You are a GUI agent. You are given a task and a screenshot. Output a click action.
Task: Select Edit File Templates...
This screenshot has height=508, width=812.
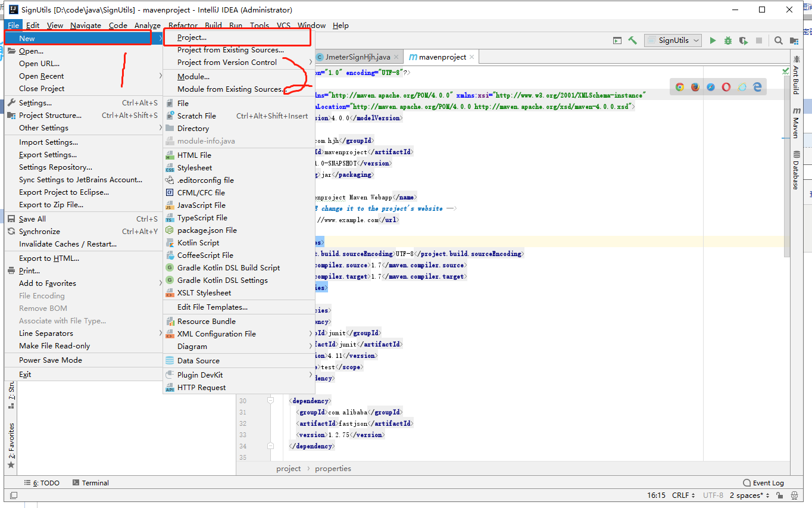[238, 307]
